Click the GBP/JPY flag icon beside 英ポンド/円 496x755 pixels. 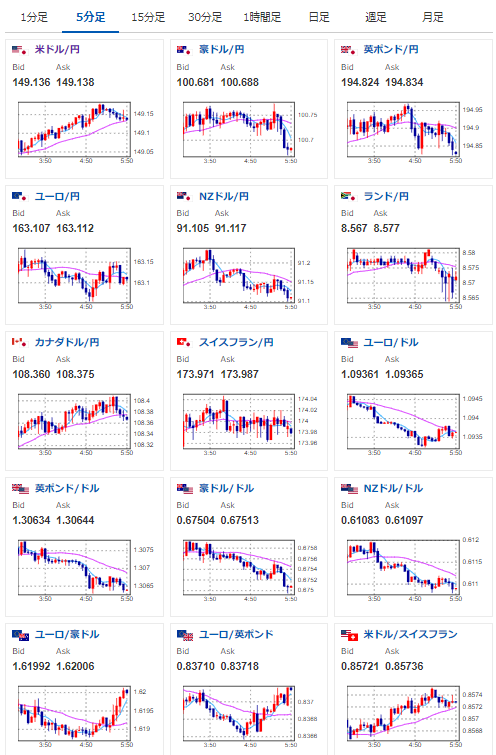pos(348,50)
